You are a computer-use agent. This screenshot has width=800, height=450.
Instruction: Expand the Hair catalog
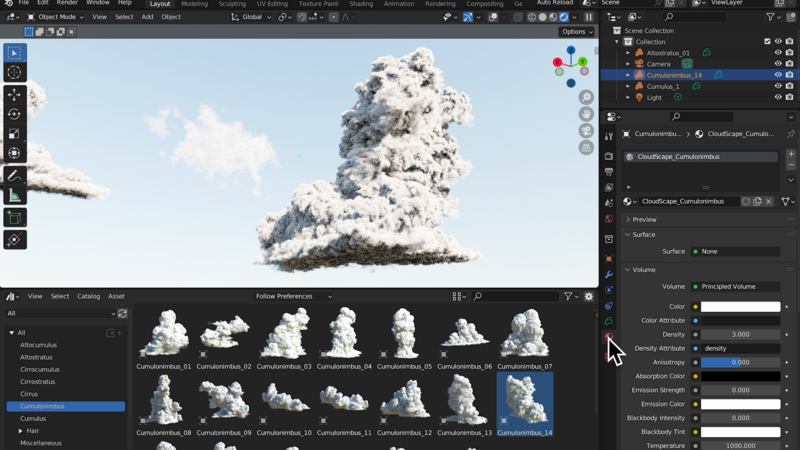tap(20, 431)
